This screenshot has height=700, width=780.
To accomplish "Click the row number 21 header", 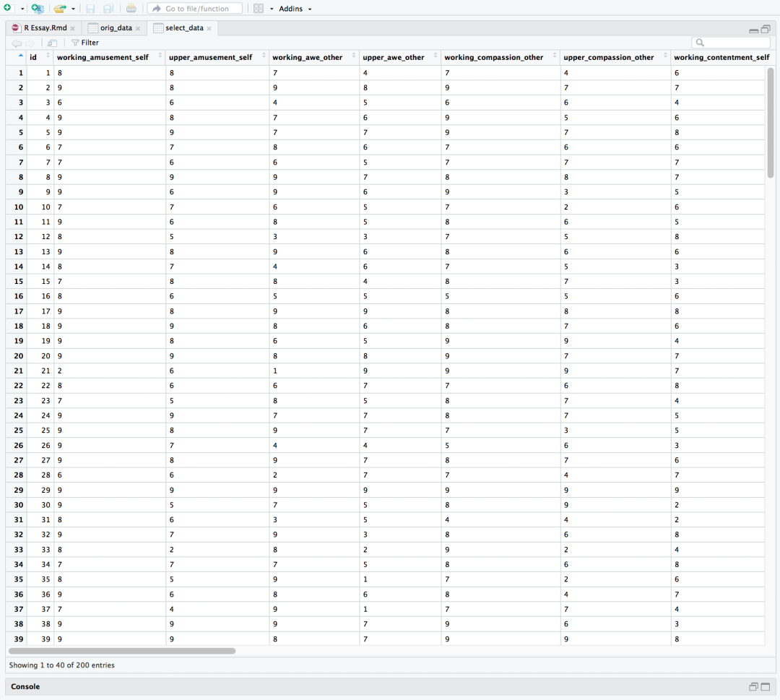I will click(x=18, y=371).
